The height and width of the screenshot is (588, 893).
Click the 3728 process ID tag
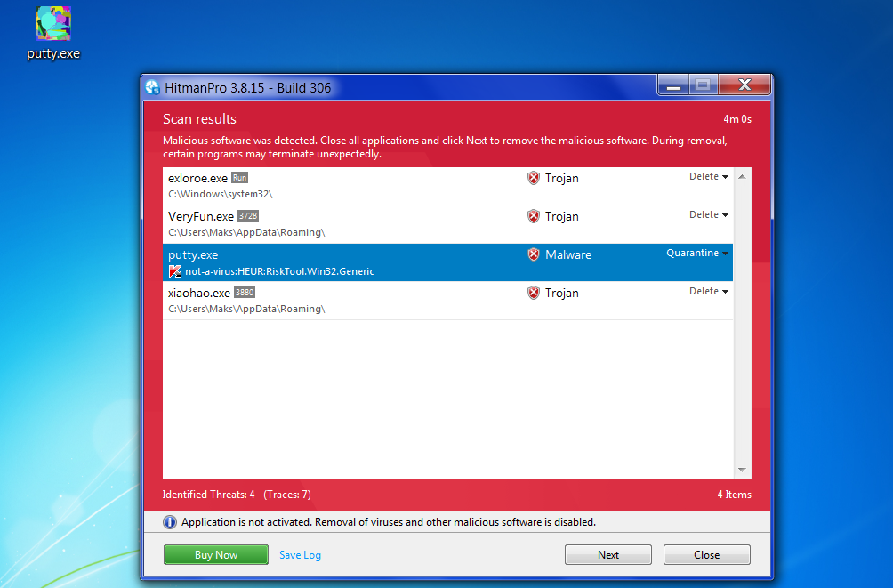point(248,216)
